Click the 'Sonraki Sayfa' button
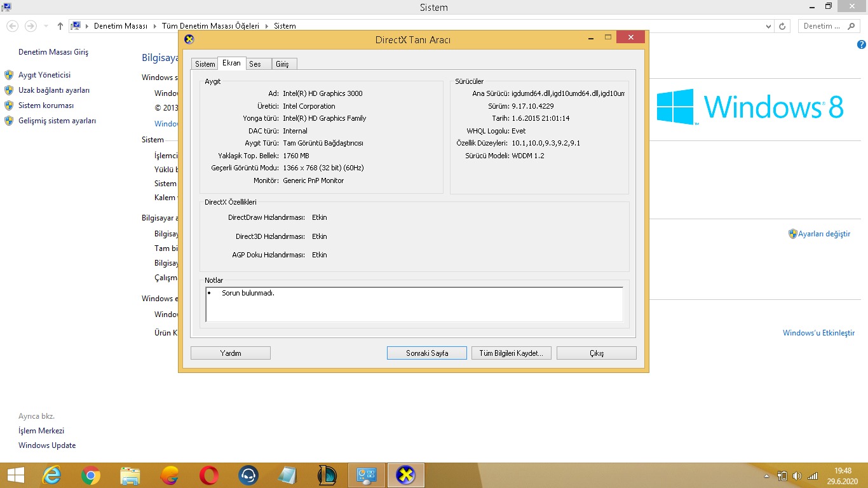The height and width of the screenshot is (488, 868). [x=427, y=353]
